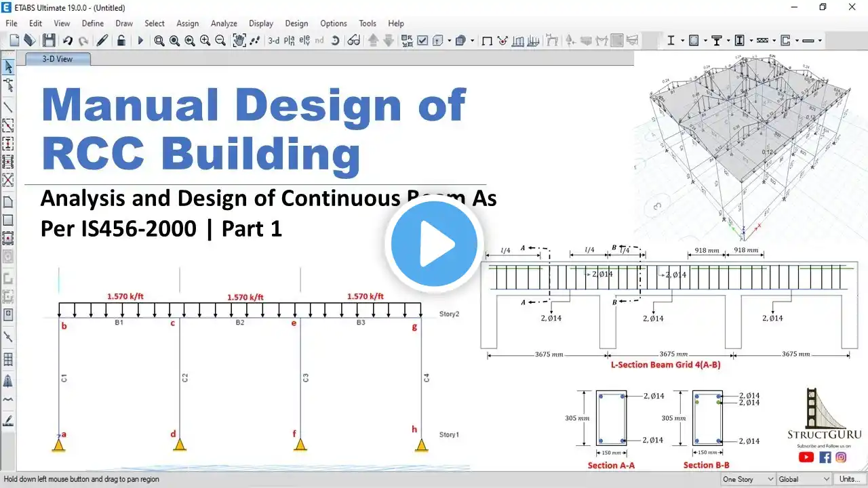868x488 pixels.
Task: Open the One Story dropdown
Action: tap(747, 479)
